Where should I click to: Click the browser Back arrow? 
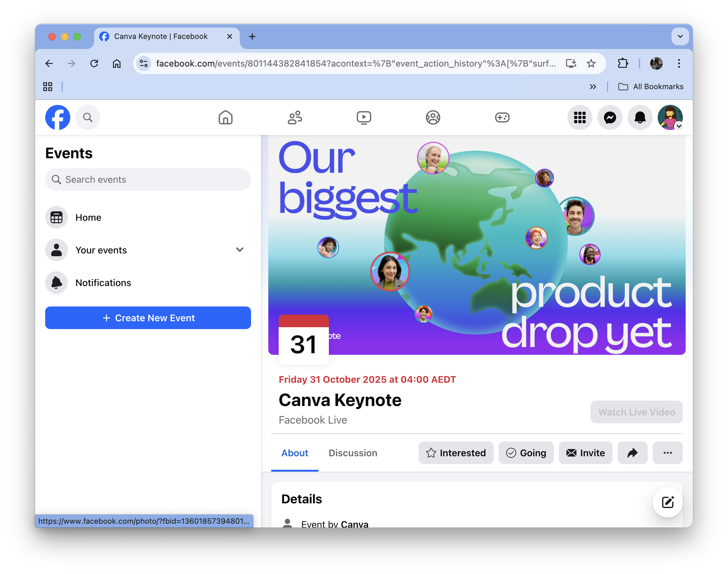pyautogui.click(x=49, y=63)
